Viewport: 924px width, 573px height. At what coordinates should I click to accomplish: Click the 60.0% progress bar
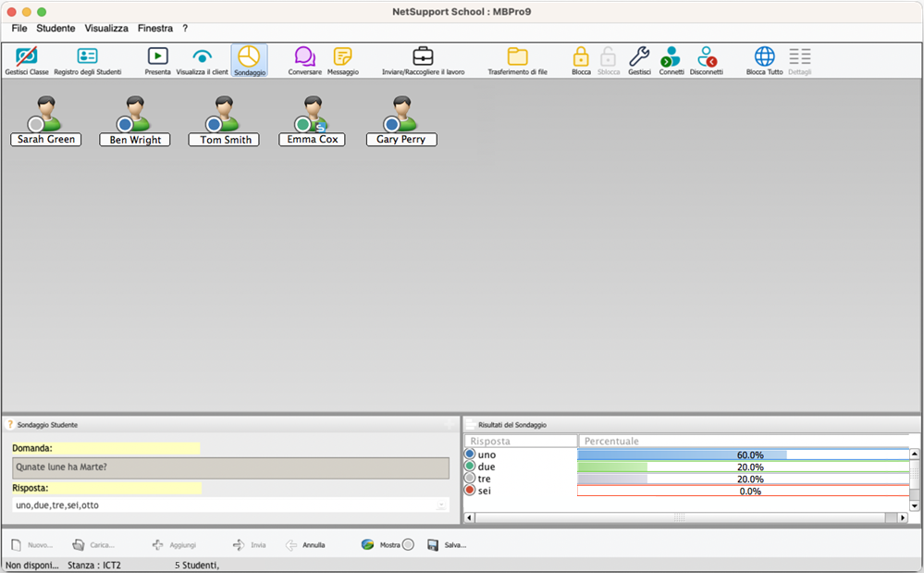[x=744, y=455]
